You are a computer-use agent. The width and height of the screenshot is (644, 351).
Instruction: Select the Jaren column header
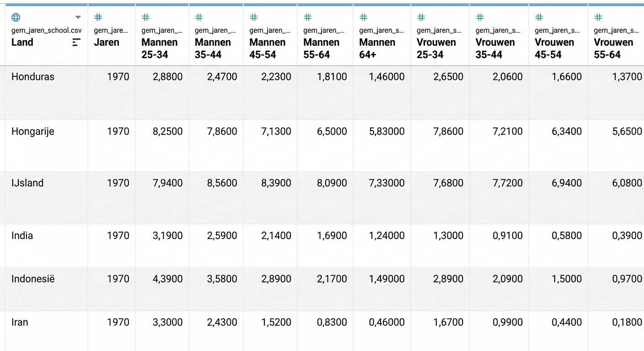[107, 43]
